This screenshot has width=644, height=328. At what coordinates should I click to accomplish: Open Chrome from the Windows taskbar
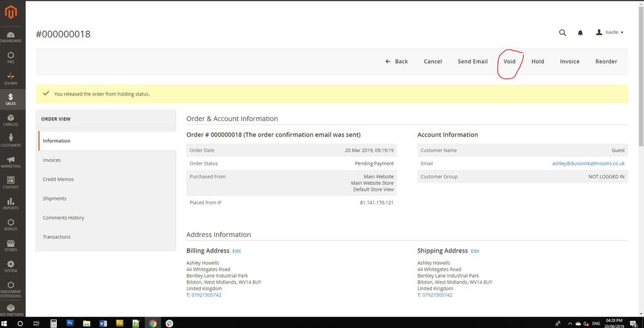152,323
